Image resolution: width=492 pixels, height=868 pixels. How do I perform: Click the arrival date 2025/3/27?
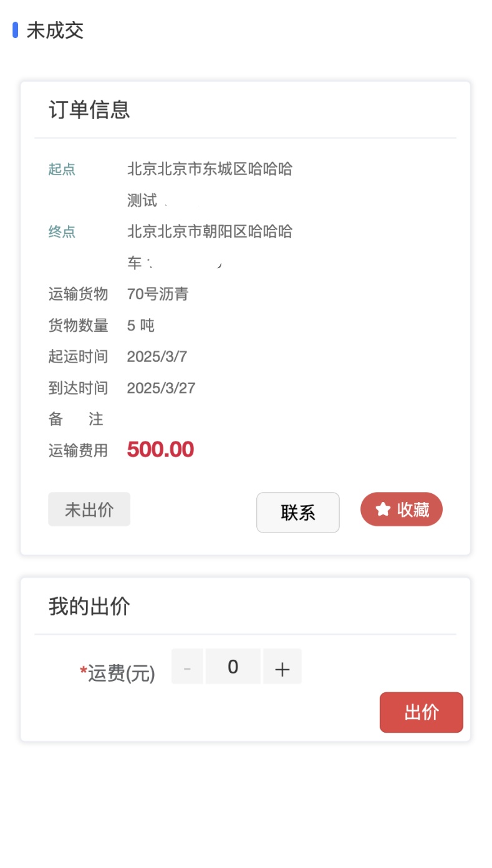[x=161, y=388]
